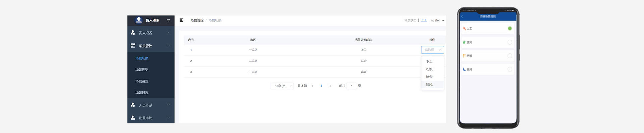
Task: Open the 10条/页 page size dropdown
Action: pyautogui.click(x=282, y=86)
